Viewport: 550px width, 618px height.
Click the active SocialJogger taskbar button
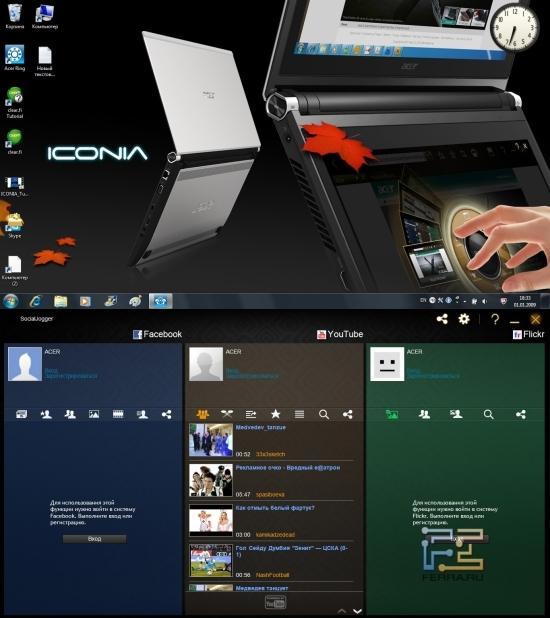(x=160, y=301)
